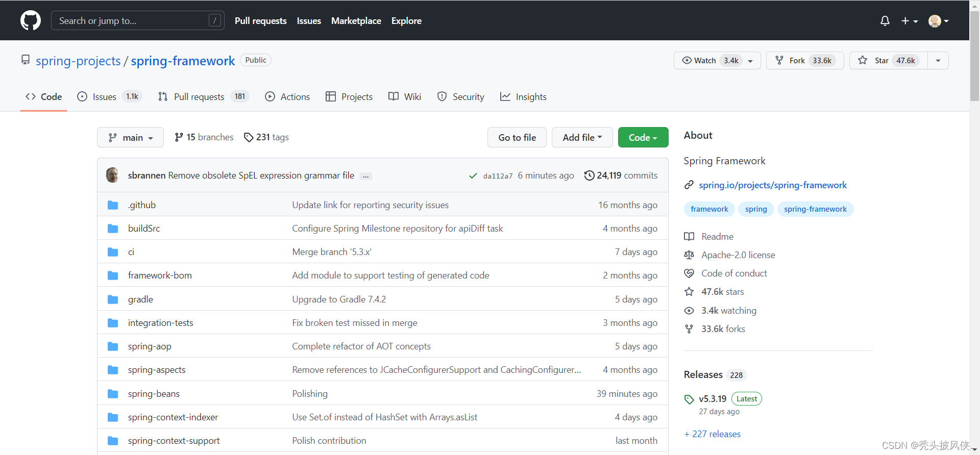Image resolution: width=980 pixels, height=455 pixels.
Task: Open framework-bom folder icon
Action: 113,275
